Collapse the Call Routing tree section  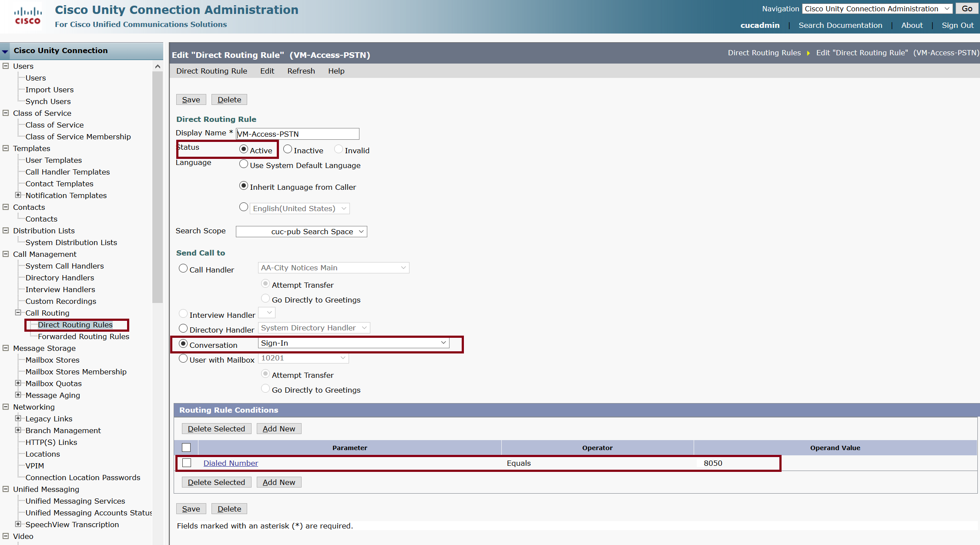pos(18,313)
